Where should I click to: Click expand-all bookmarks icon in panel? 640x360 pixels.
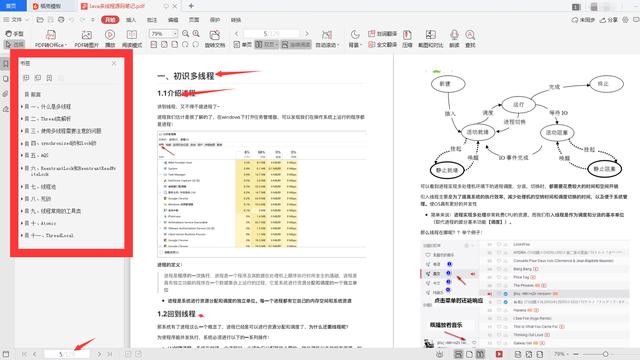click(x=26, y=78)
